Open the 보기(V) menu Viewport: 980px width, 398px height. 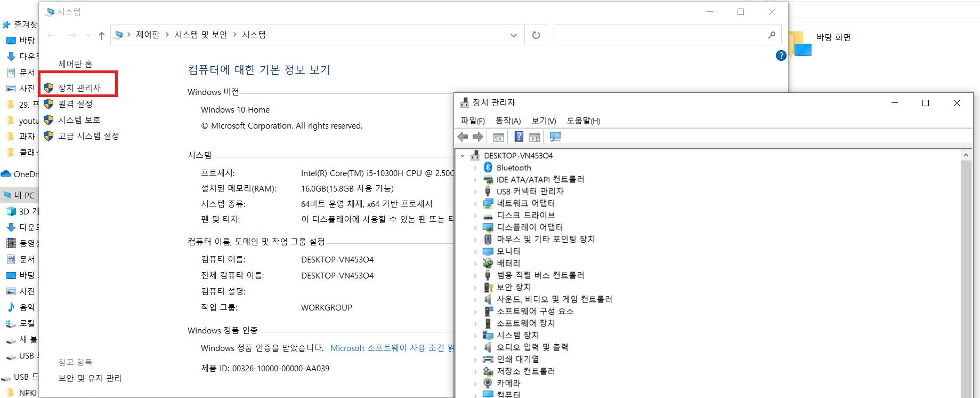pos(544,121)
